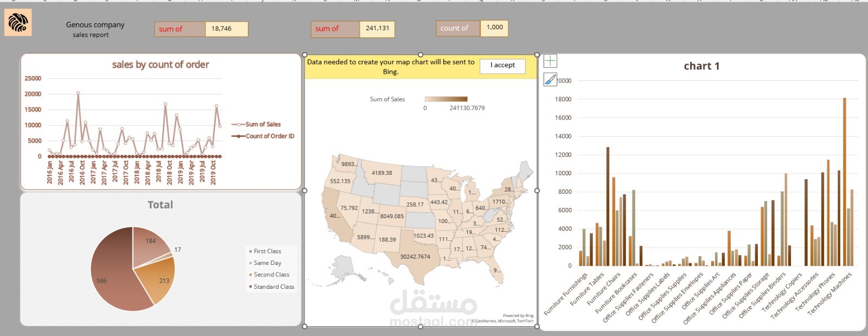Click the Technology Machines axis label
868x336 pixels.
(x=829, y=294)
